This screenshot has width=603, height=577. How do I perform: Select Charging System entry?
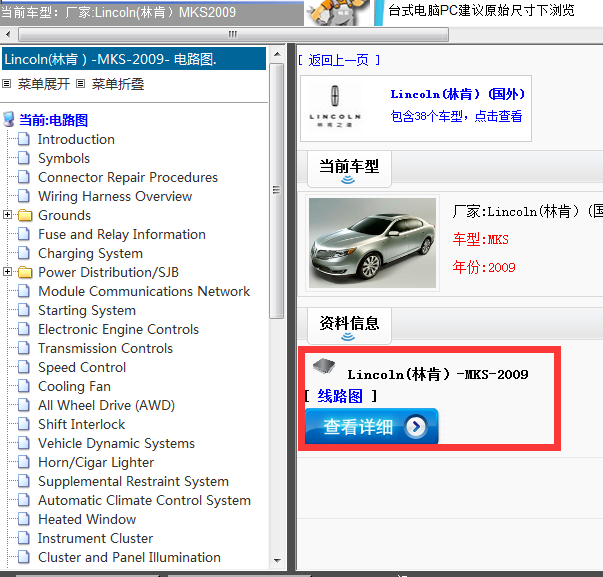click(90, 253)
